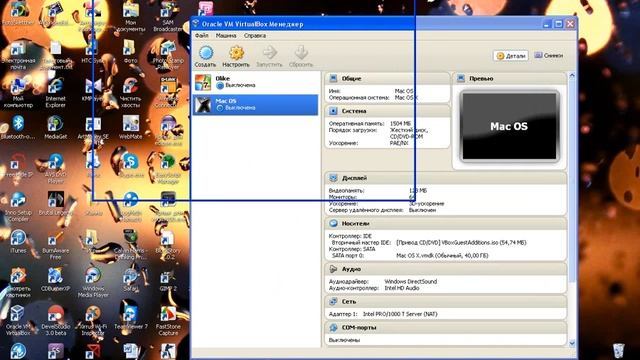Screen dimensions: 640x360
Task: Launch AVS DVD Player desktop icon
Action: (55, 168)
